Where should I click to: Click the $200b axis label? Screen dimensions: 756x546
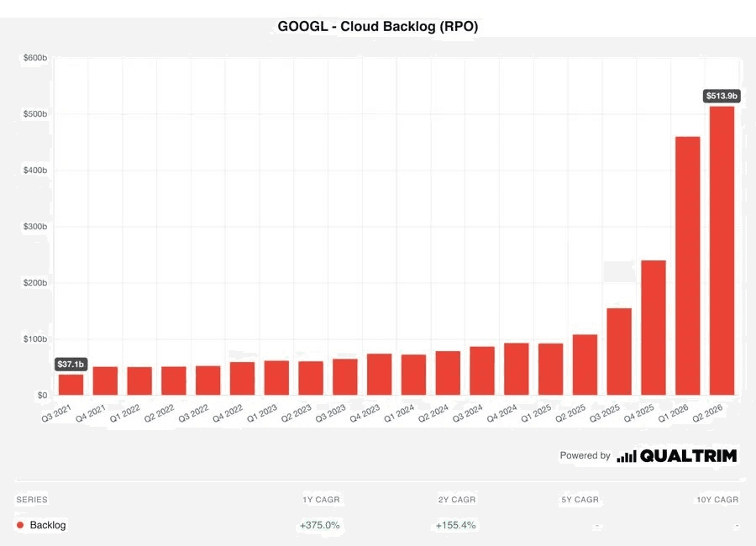point(35,282)
